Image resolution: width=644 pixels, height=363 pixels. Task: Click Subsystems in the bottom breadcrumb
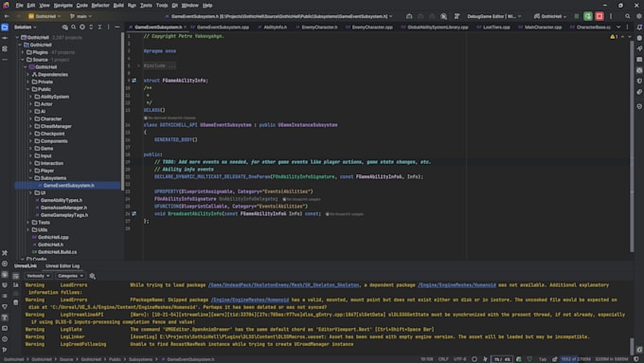[140, 359]
